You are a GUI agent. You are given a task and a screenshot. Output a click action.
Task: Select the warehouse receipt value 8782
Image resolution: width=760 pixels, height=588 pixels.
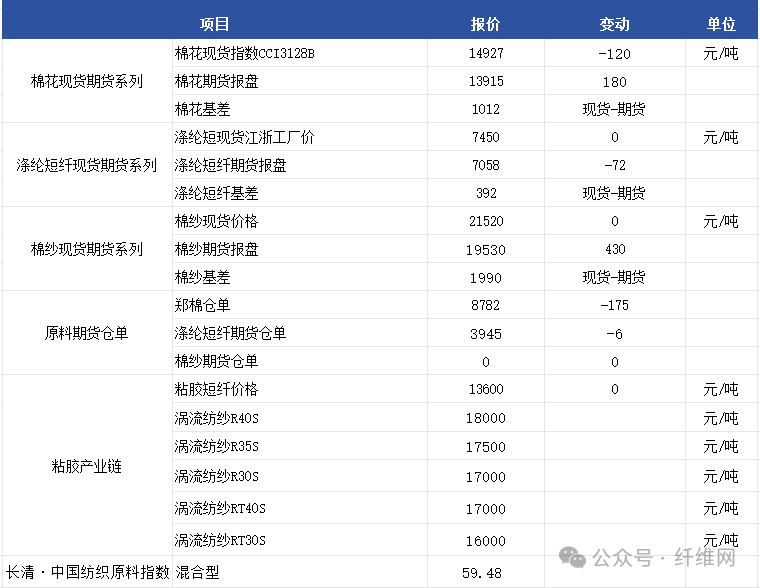[x=486, y=305]
